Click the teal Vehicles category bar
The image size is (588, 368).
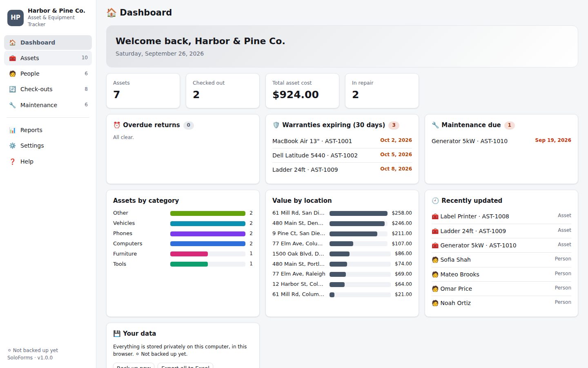pyautogui.click(x=208, y=224)
